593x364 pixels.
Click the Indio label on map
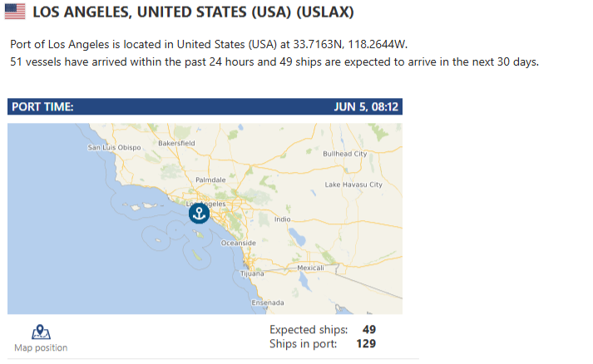tap(283, 219)
